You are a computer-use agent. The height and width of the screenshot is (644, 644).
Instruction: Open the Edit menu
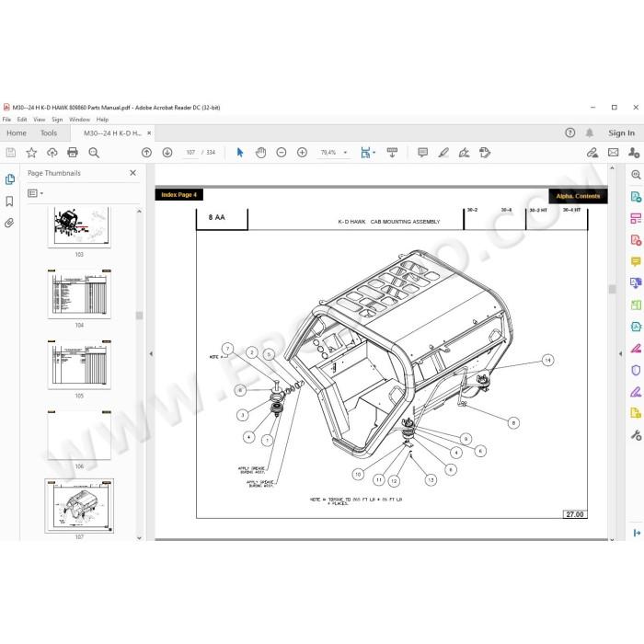click(22, 120)
